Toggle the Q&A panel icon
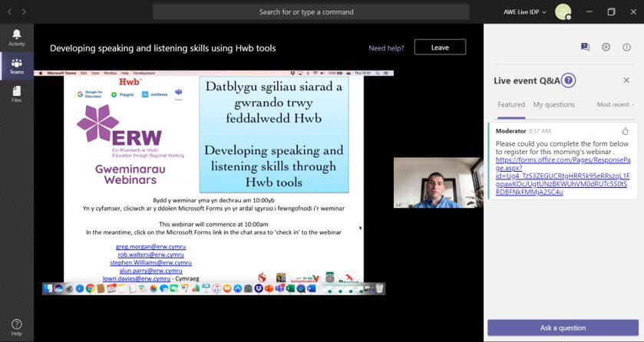The height and width of the screenshot is (342, 644). [x=585, y=47]
